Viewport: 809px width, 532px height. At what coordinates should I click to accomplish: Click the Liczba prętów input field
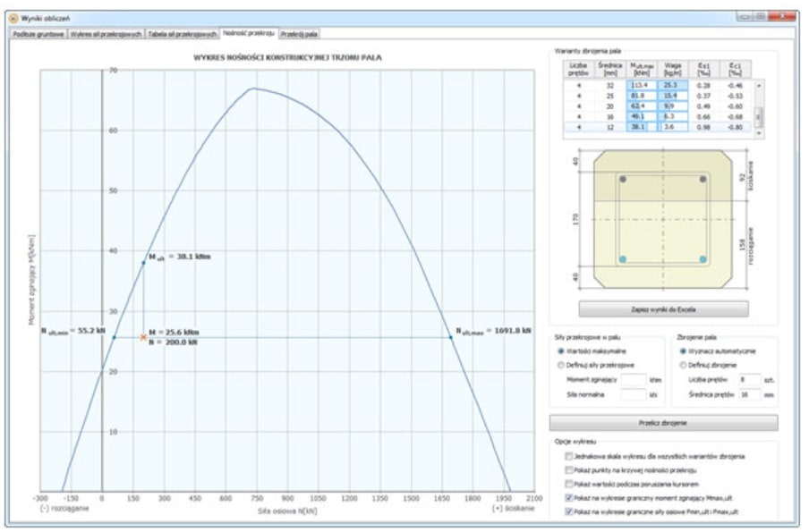(750, 379)
